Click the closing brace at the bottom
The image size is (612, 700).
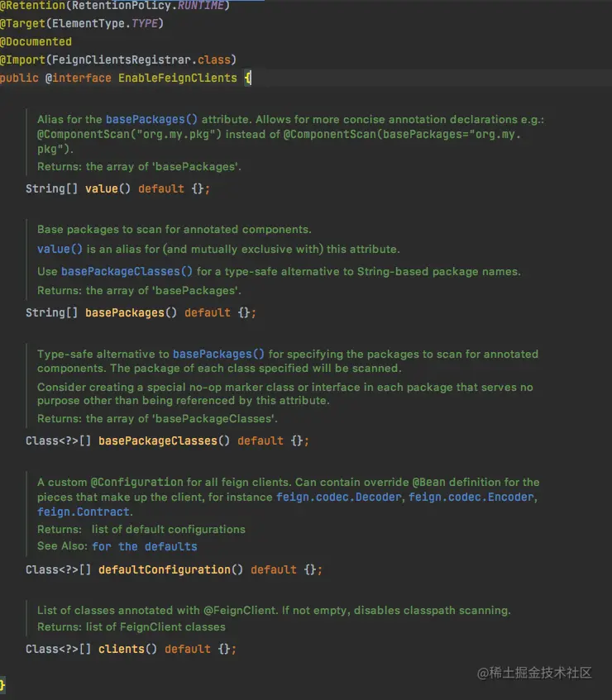(2, 685)
